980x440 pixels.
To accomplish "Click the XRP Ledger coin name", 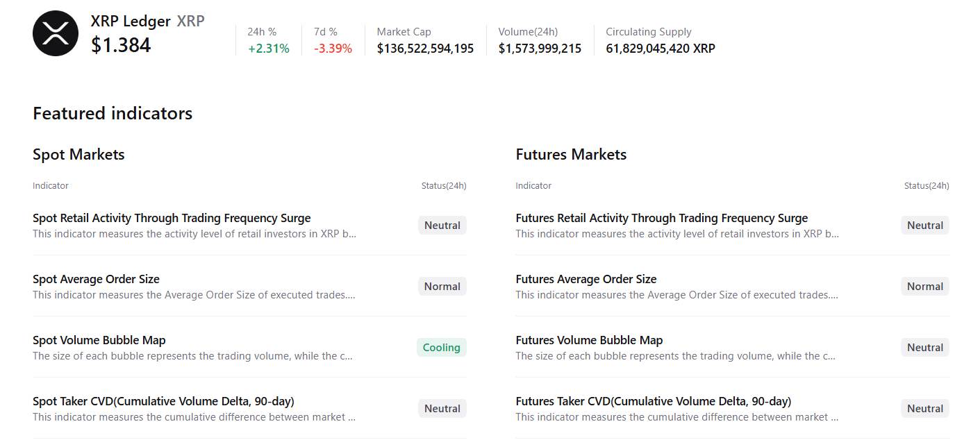I will [131, 21].
